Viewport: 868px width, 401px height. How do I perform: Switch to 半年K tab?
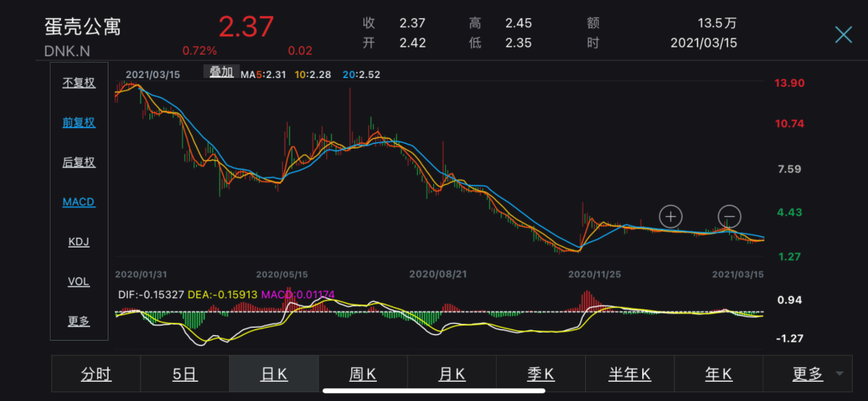tap(630, 374)
